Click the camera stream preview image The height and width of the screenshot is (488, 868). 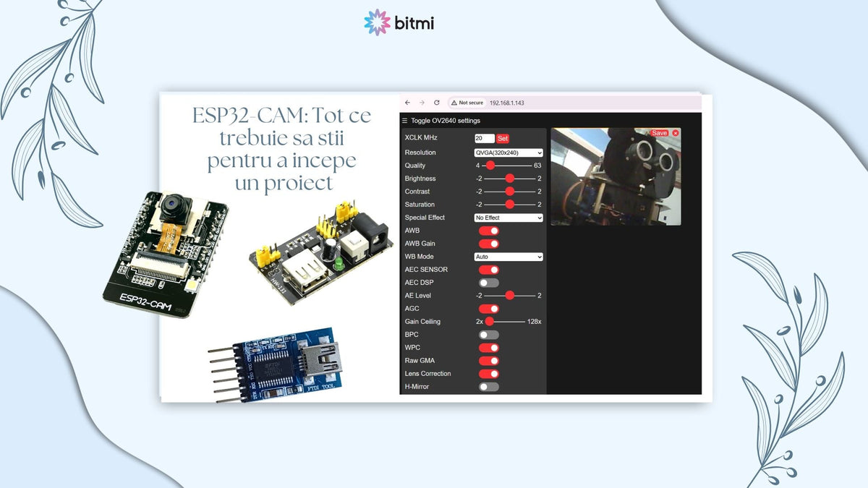[x=616, y=177]
